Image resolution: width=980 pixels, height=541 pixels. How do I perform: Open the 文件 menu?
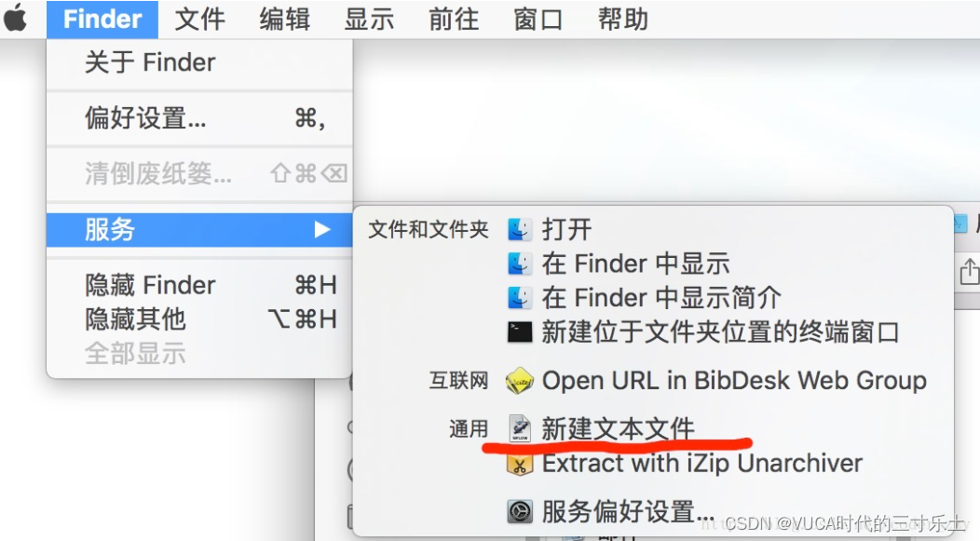point(200,20)
